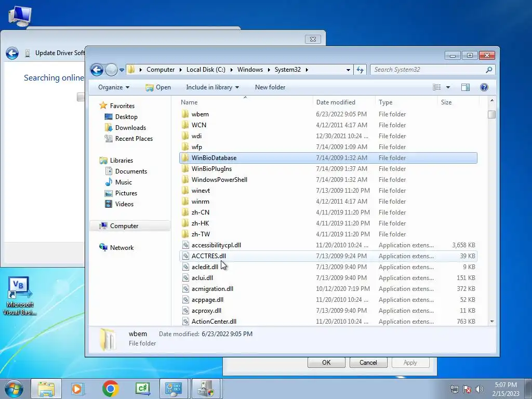Select Recent Places in the navigation pane
The width and height of the screenshot is (532, 399).
coord(134,138)
